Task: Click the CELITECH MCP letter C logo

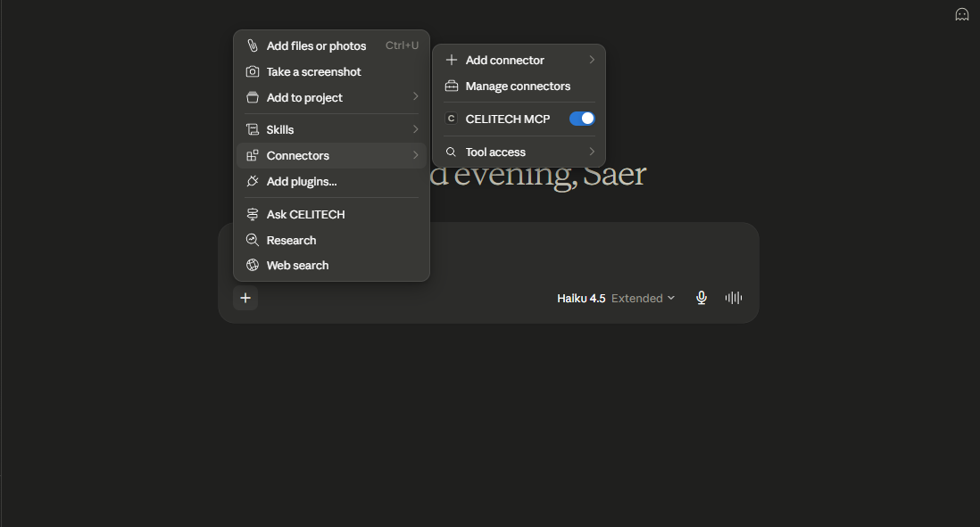Action: 452,119
